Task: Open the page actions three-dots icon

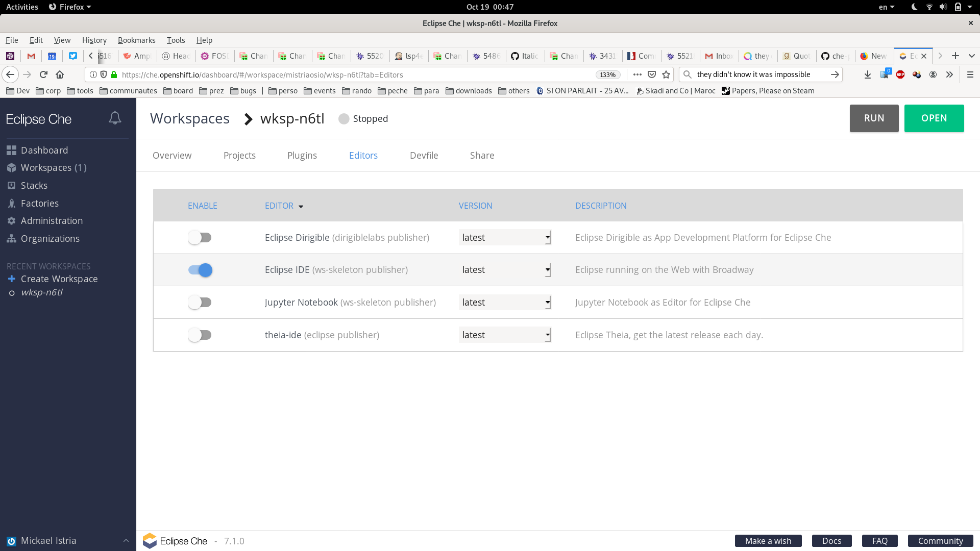Action: tap(637, 74)
